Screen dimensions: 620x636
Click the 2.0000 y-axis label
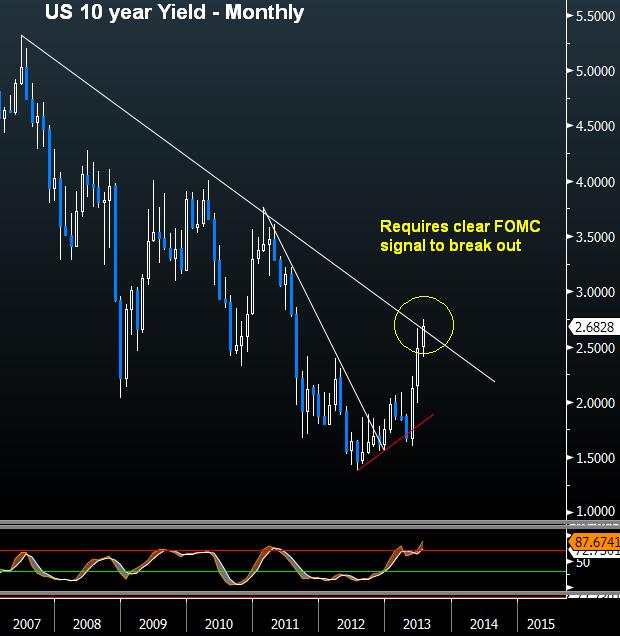coord(595,403)
